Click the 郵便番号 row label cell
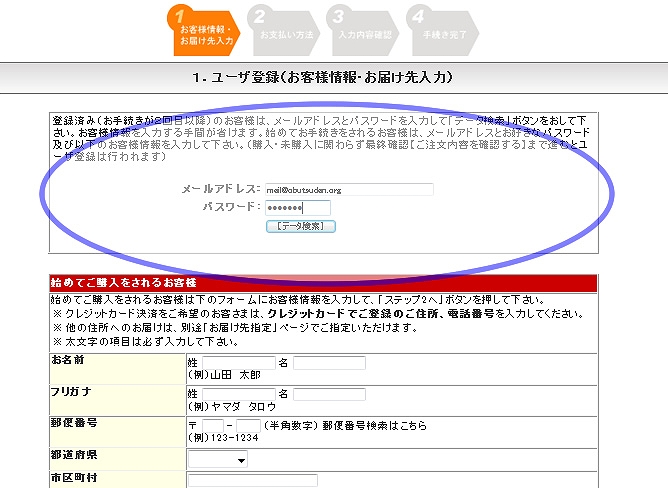 117,431
